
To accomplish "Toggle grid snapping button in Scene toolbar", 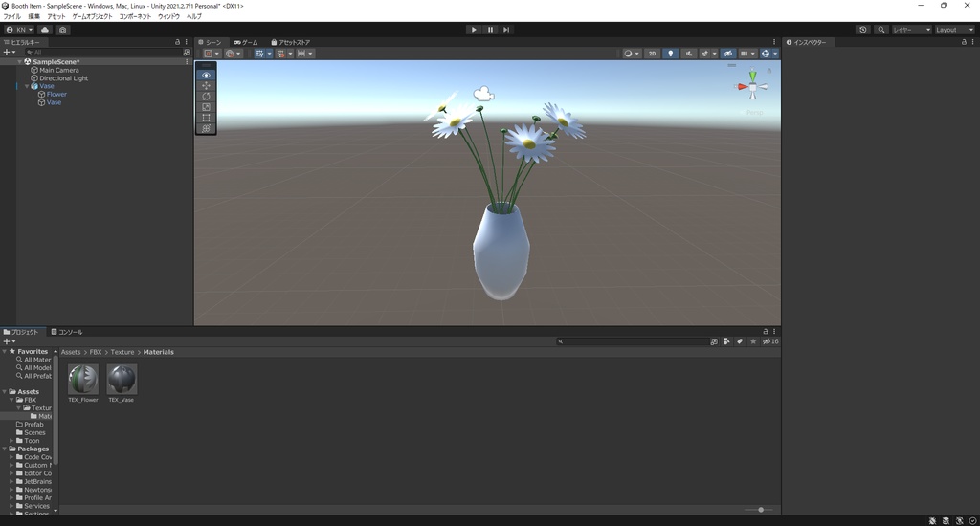I will click(x=280, y=54).
